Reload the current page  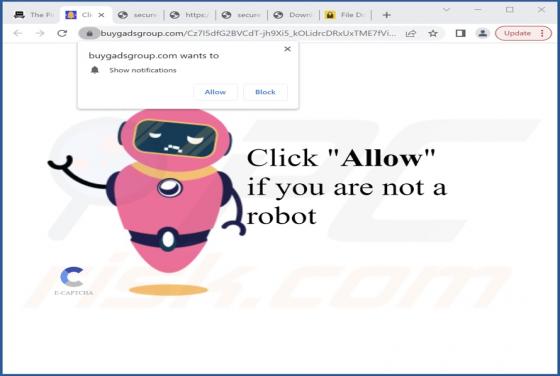pyautogui.click(x=62, y=34)
